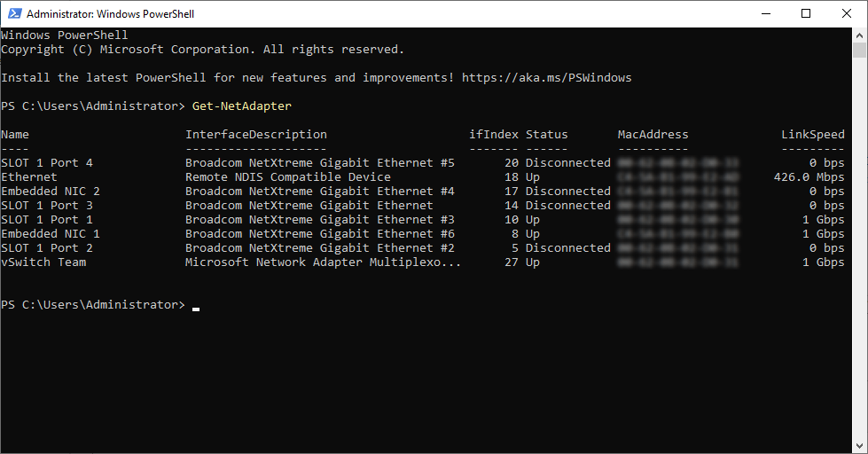Click the 'SLOT 1 Port 3' adapter name
Screen dimensions: 868x454
47,206
